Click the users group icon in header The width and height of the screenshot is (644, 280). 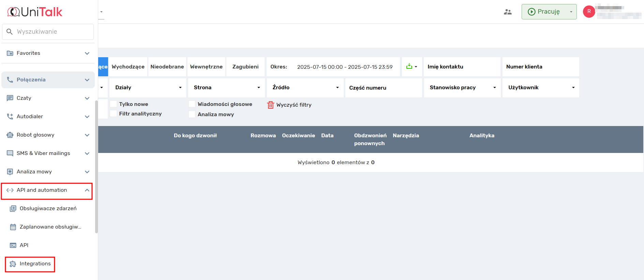(x=508, y=12)
